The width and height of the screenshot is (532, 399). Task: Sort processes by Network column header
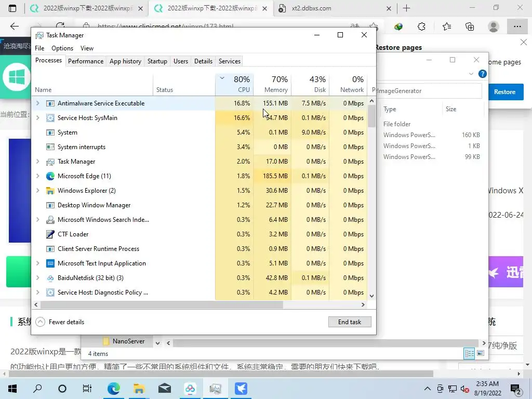coord(348,85)
